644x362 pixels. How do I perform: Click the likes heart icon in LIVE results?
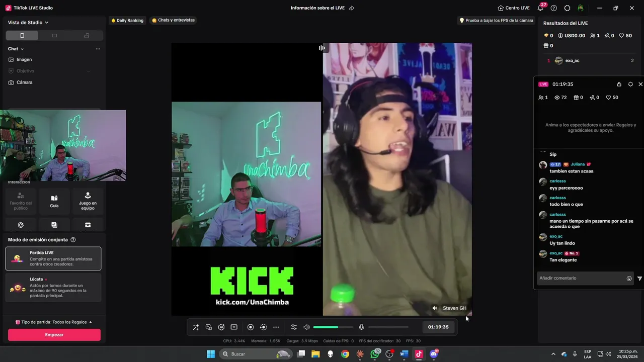coord(621,36)
